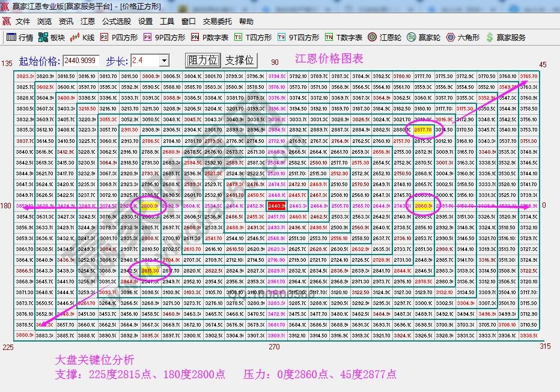Open the 9T四方形 tool

(x=298, y=37)
